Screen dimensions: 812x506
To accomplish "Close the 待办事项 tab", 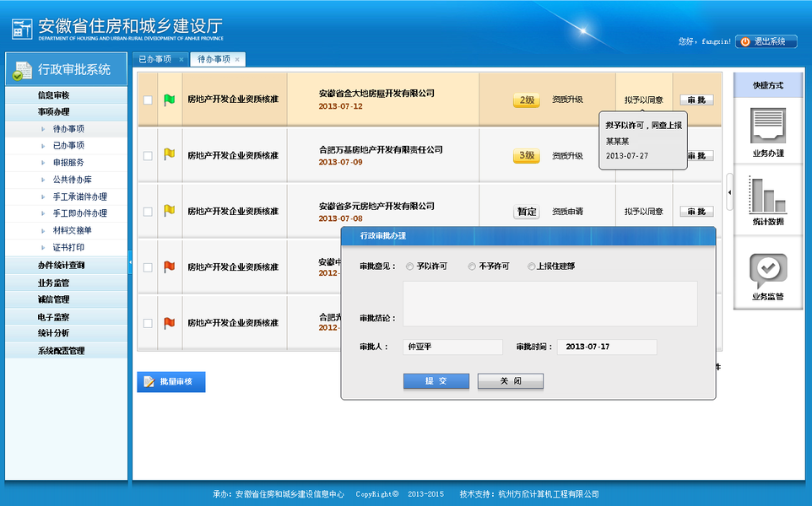I will (237, 60).
